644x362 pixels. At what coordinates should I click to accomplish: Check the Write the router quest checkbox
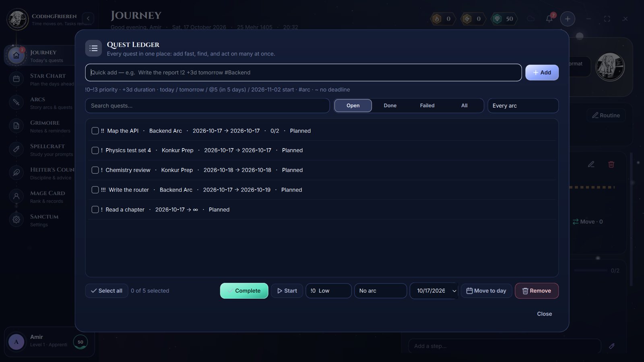tap(95, 189)
